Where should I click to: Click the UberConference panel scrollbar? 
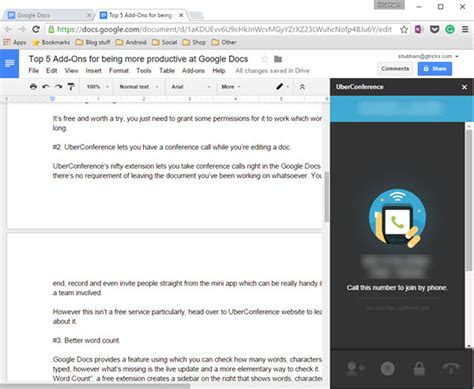tap(469, 200)
